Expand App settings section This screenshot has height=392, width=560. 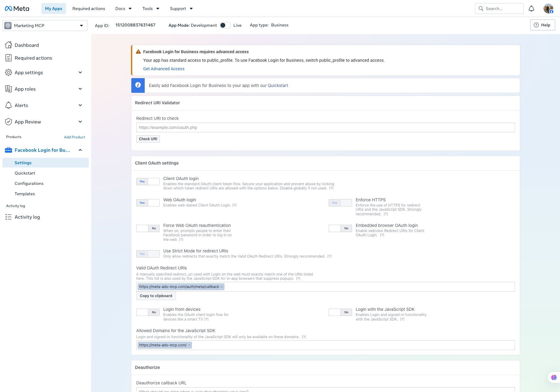click(80, 72)
